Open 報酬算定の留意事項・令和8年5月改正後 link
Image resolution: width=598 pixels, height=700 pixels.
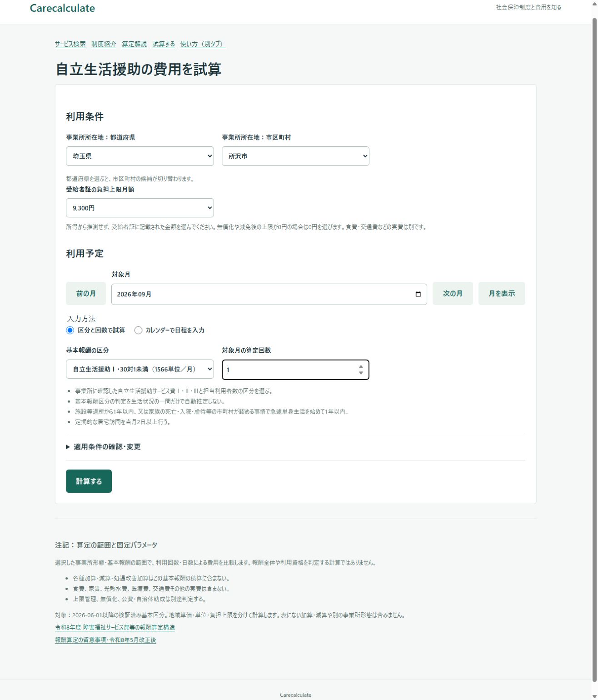pyautogui.click(x=105, y=640)
